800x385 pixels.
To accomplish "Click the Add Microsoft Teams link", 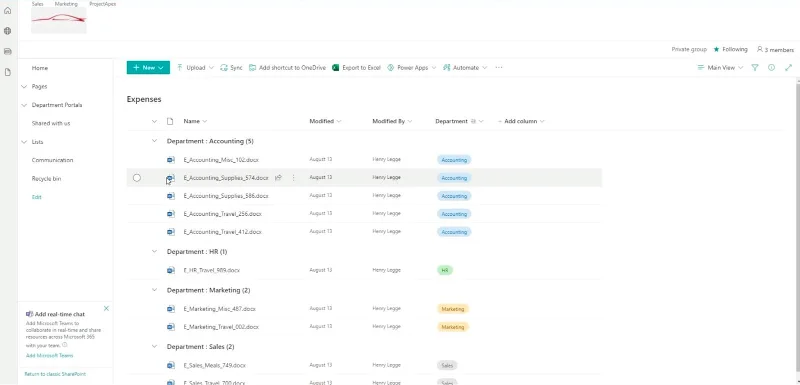I will 49,355.
